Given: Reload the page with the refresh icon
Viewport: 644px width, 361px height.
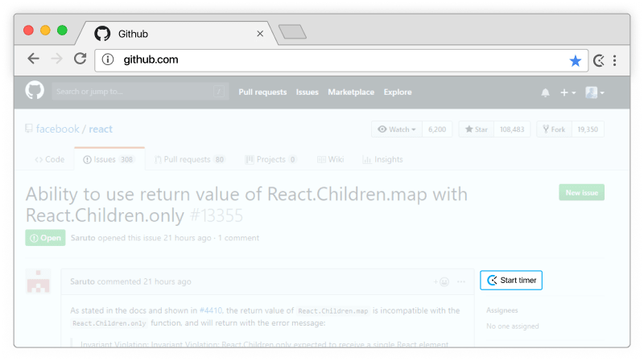Looking at the screenshot, I should tap(80, 59).
